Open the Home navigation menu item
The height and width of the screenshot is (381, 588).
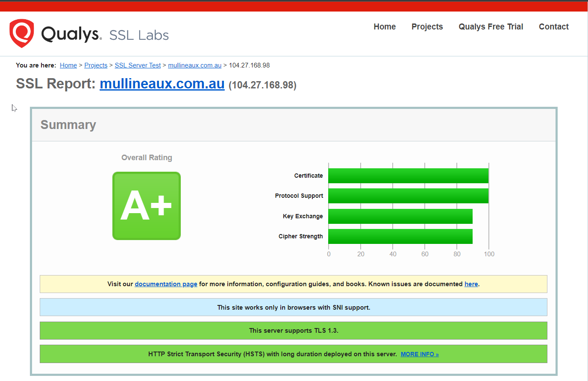[x=385, y=26]
